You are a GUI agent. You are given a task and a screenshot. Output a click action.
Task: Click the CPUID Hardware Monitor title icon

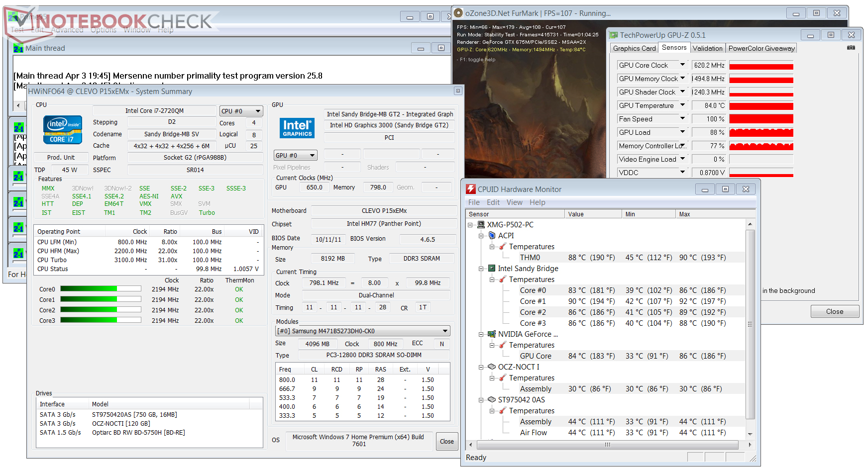tap(470, 189)
